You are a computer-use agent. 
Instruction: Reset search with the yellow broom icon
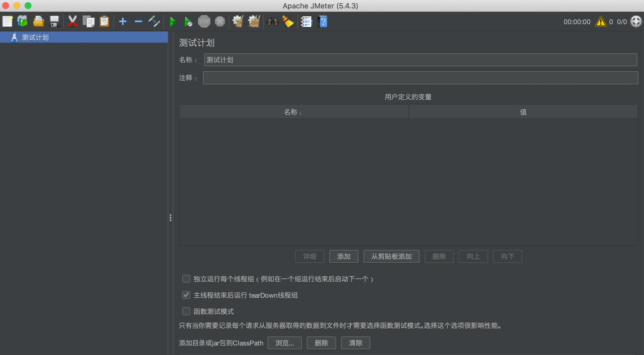click(x=288, y=22)
